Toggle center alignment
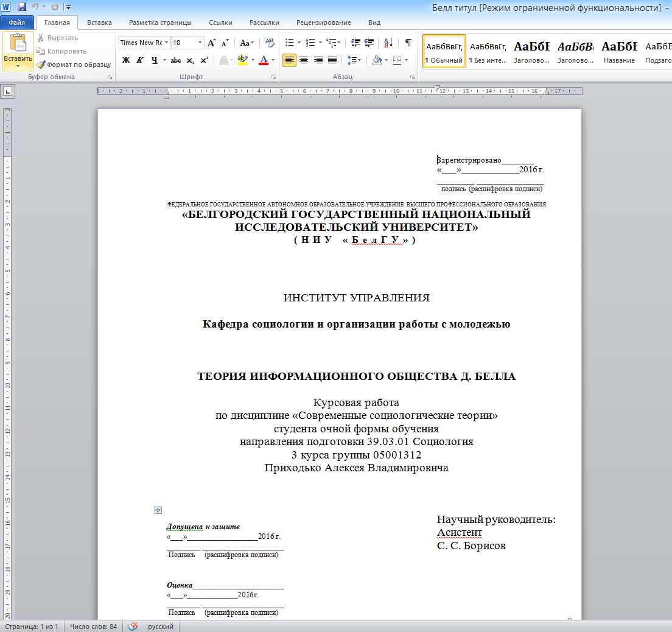This screenshot has height=632, width=672. pyautogui.click(x=303, y=60)
